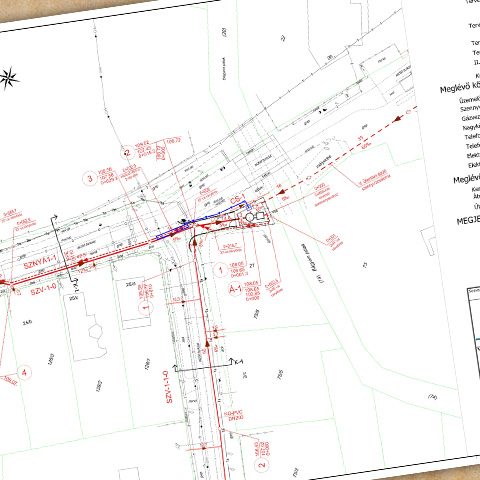The image size is (480, 480).
Task: Click the MEGJE heading in the legend
Action: 468,220
